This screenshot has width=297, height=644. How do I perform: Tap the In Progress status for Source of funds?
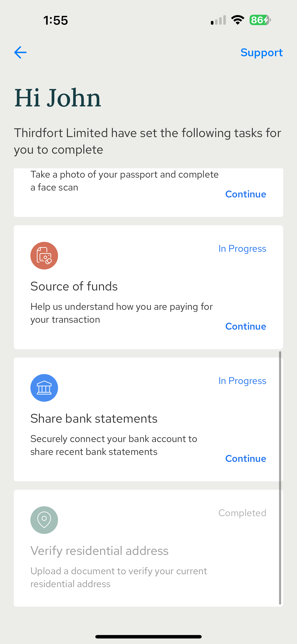pyautogui.click(x=242, y=249)
